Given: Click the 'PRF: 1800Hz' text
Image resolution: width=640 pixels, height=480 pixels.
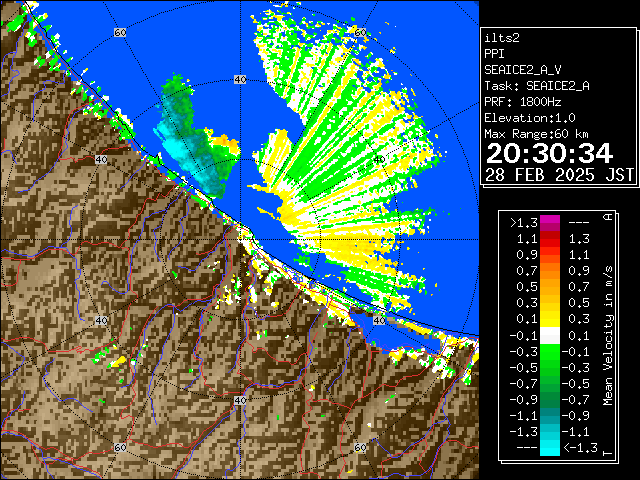Looking at the screenshot, I should coord(523,102).
